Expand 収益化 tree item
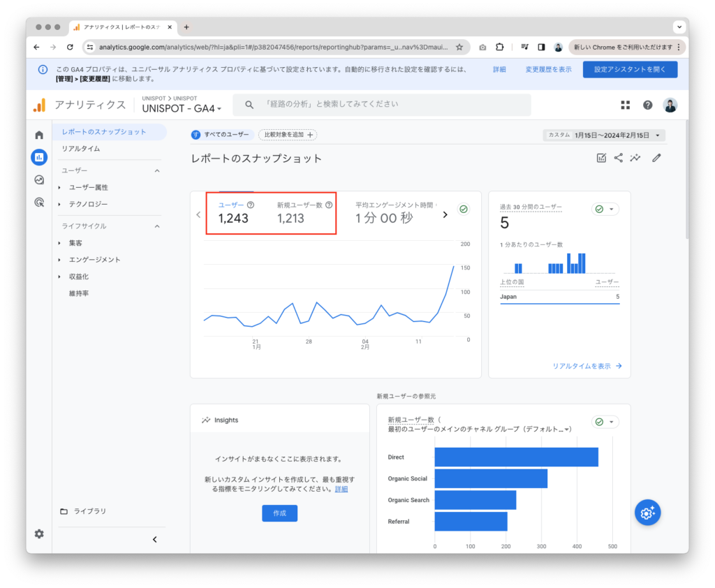Viewport: 715px width, 588px height. (59, 277)
